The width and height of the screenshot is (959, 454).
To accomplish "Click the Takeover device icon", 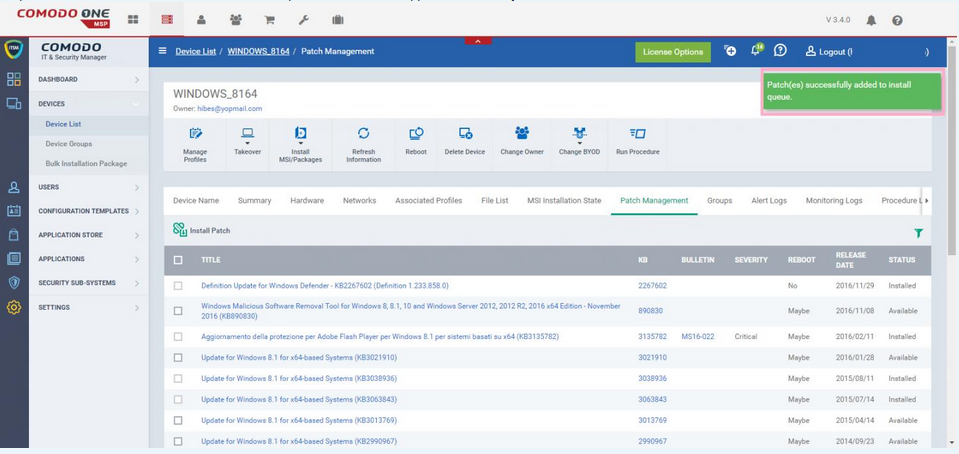I will [247, 134].
